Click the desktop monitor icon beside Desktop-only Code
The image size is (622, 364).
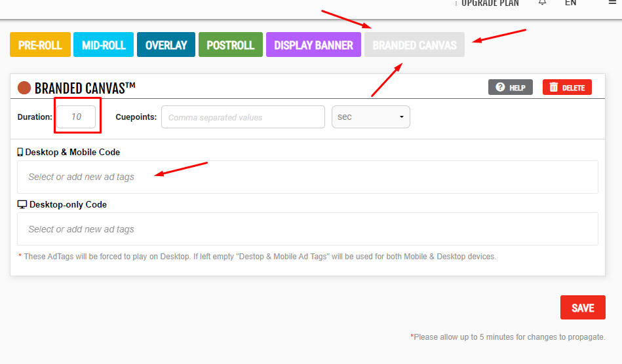coord(22,204)
